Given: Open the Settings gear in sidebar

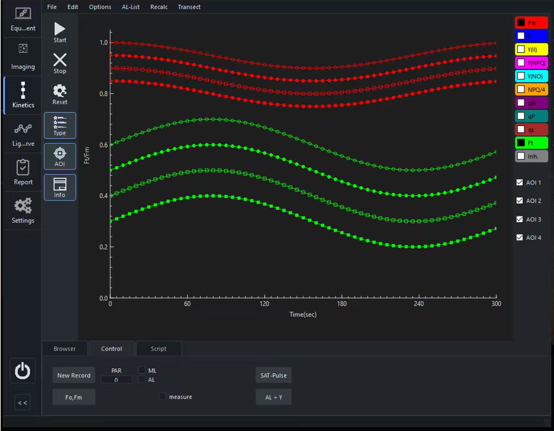Looking at the screenshot, I should 23,211.
